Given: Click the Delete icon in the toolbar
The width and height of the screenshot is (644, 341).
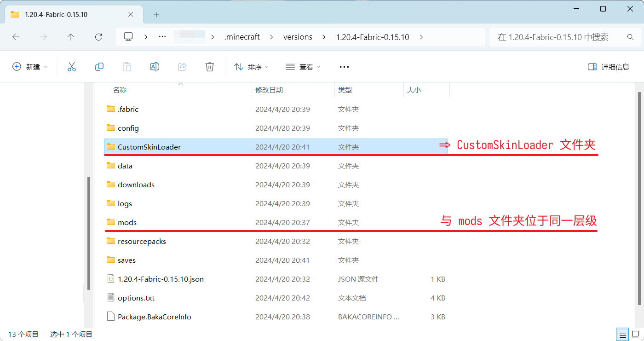Looking at the screenshot, I should [x=210, y=66].
